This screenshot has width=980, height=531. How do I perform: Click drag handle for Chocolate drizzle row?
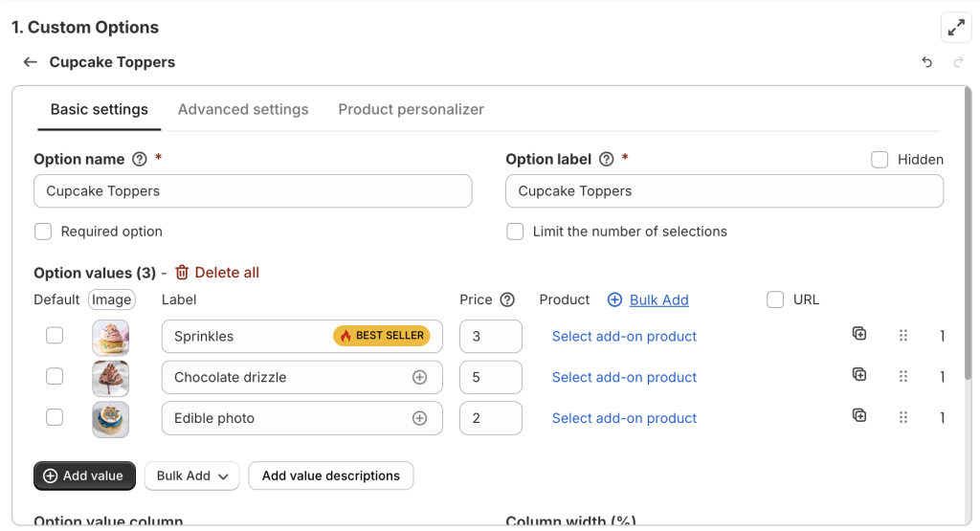click(x=902, y=377)
